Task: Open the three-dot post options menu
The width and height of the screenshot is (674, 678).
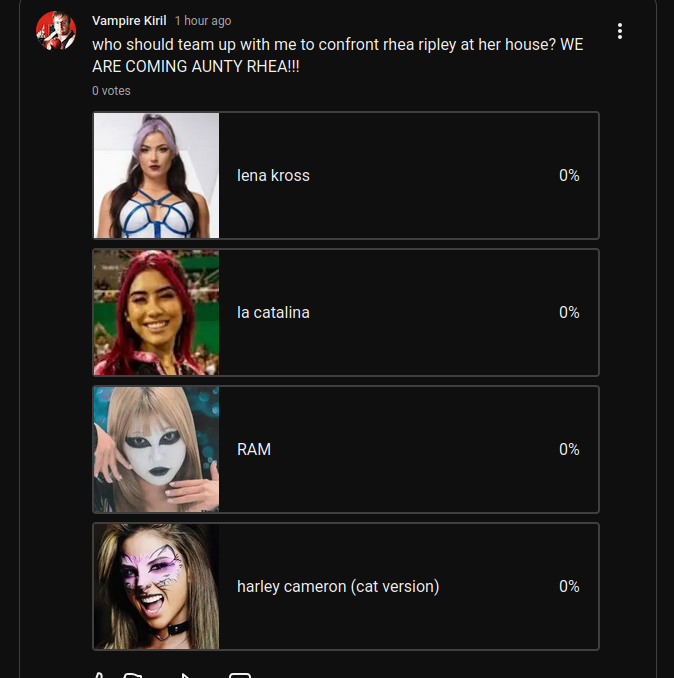Action: pyautogui.click(x=620, y=31)
